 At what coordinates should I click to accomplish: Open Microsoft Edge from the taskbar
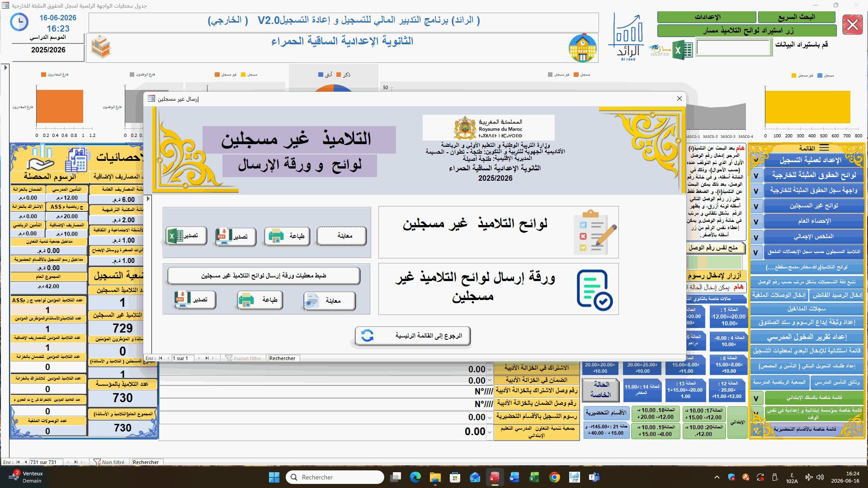pyautogui.click(x=415, y=477)
